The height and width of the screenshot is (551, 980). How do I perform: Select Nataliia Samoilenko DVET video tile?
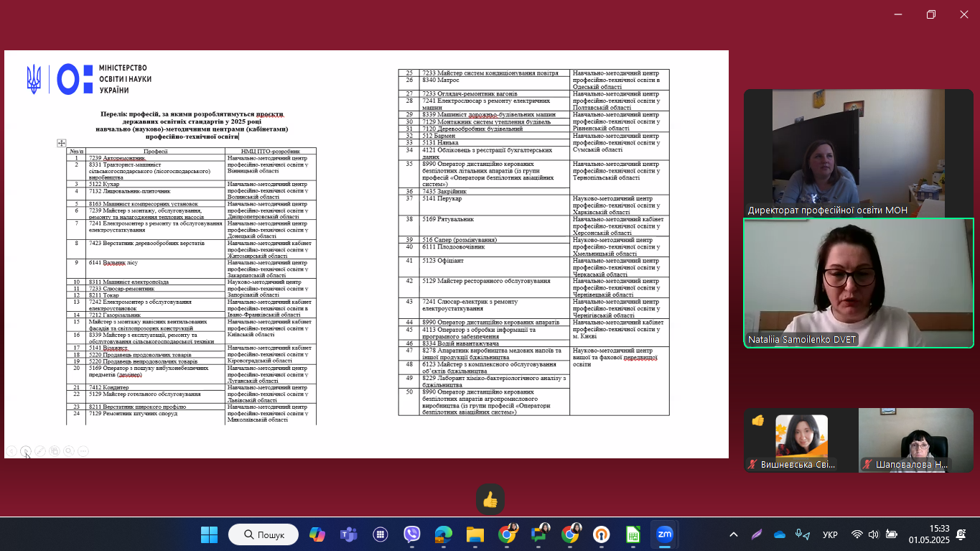[858, 283]
